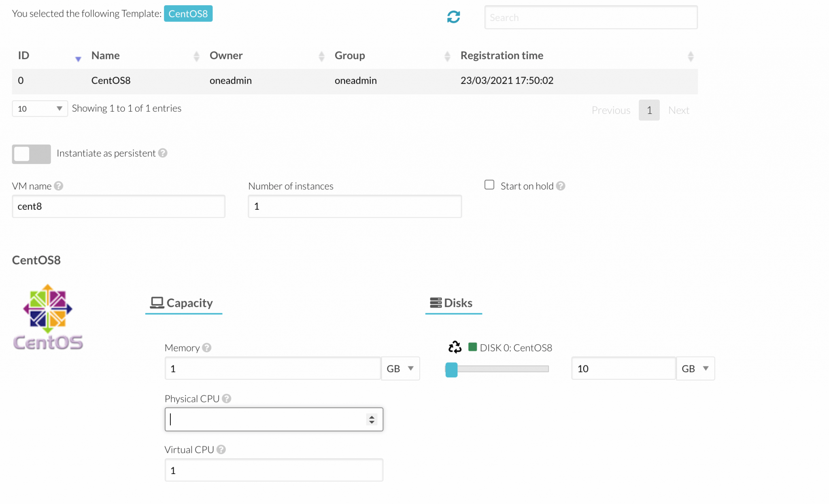Image resolution: width=829 pixels, height=504 pixels.
Task: Open the entries-per-page dropdown showing 10
Action: coord(39,108)
